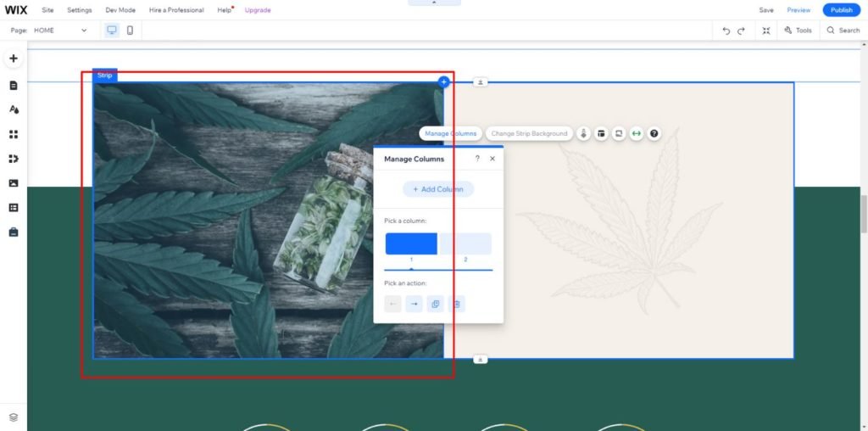868x431 pixels.
Task: Move column right arrow action
Action: click(414, 304)
